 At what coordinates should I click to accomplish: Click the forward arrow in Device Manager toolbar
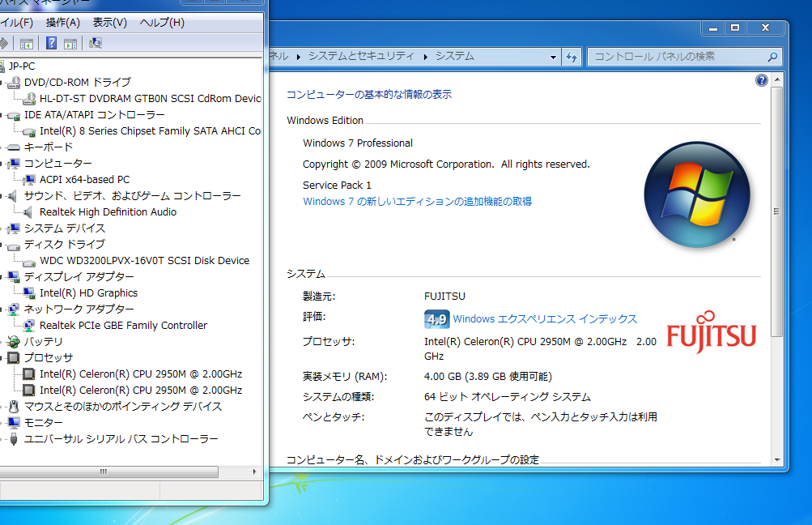coord(3,44)
